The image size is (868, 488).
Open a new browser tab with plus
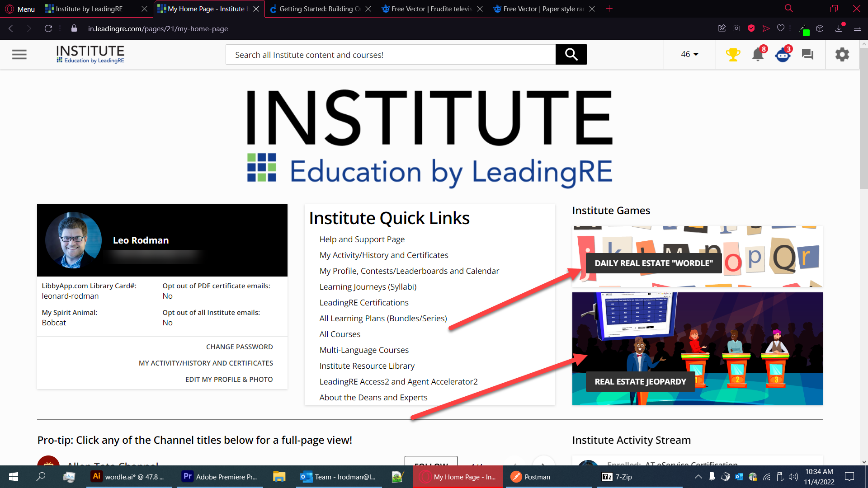coord(609,9)
